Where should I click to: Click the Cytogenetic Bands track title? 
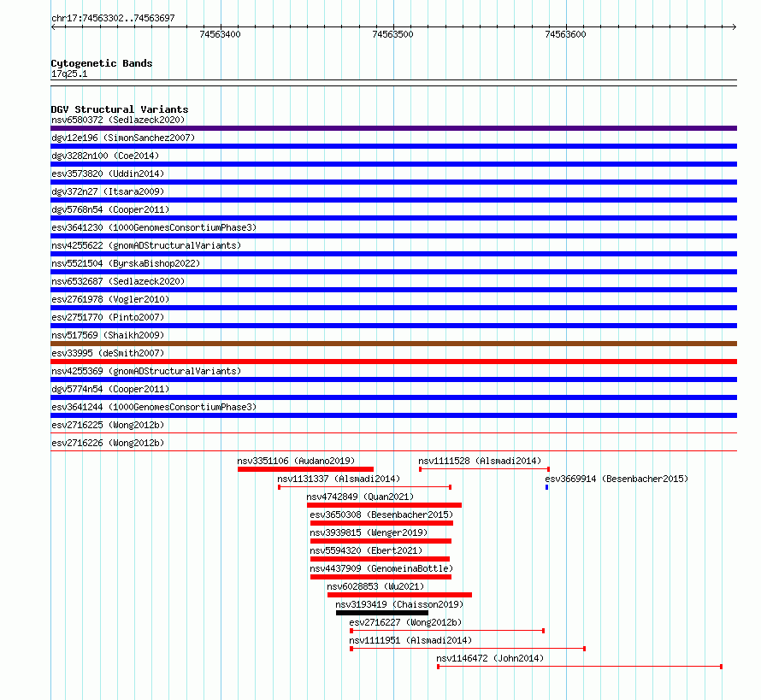click(102, 63)
